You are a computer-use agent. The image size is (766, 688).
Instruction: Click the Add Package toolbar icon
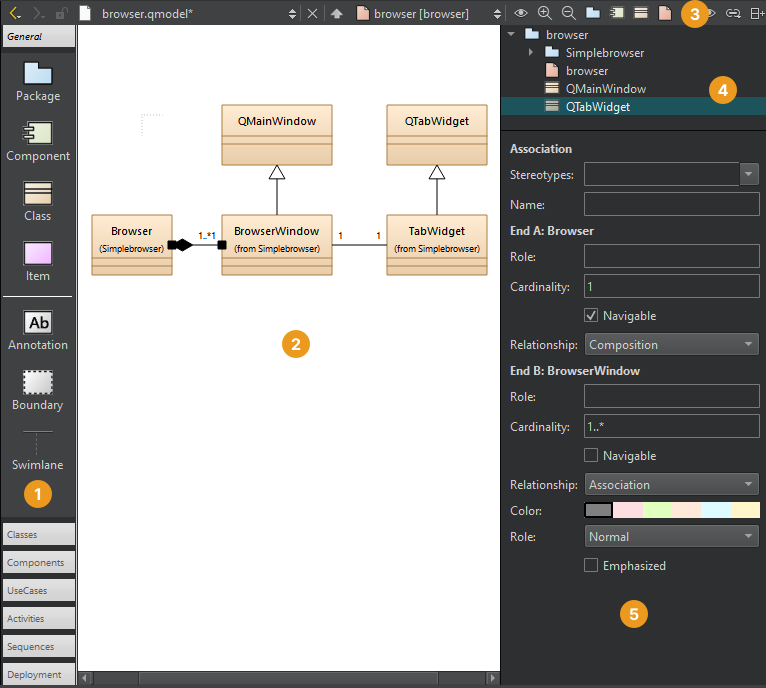pyautogui.click(x=593, y=13)
